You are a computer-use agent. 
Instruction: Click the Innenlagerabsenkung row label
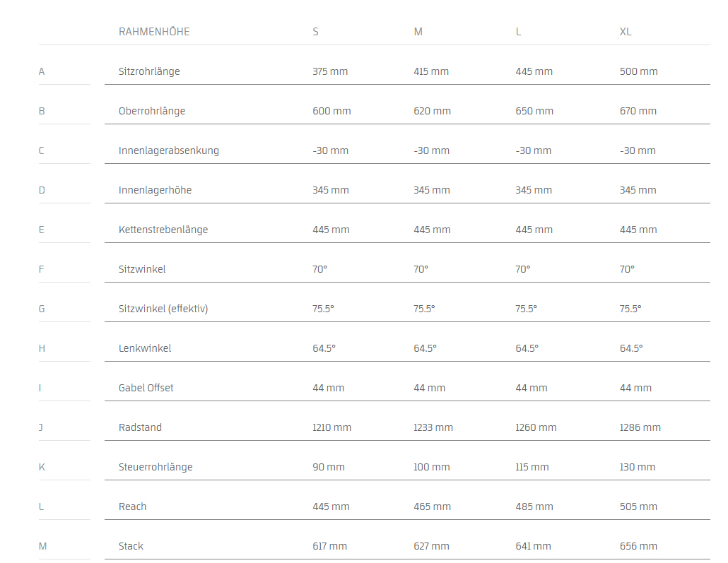click(x=169, y=150)
